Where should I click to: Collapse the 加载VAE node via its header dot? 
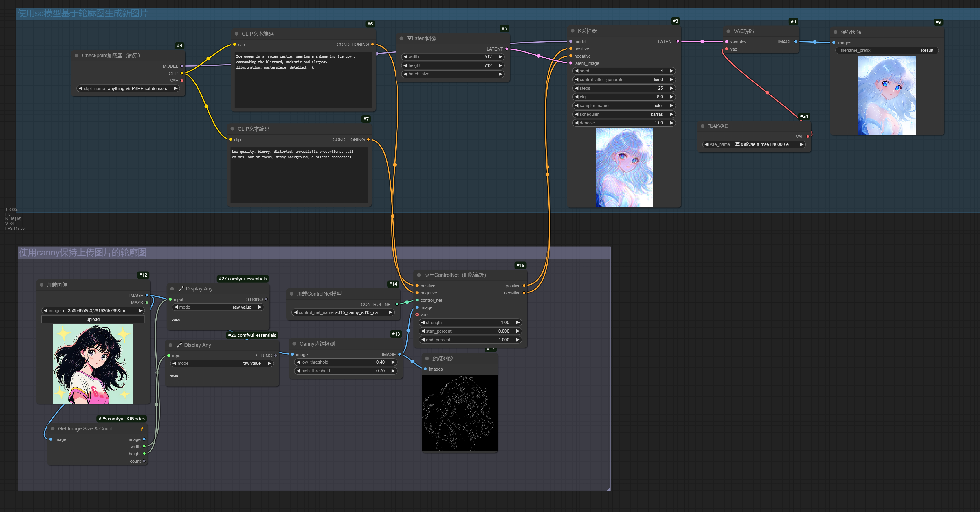point(702,126)
